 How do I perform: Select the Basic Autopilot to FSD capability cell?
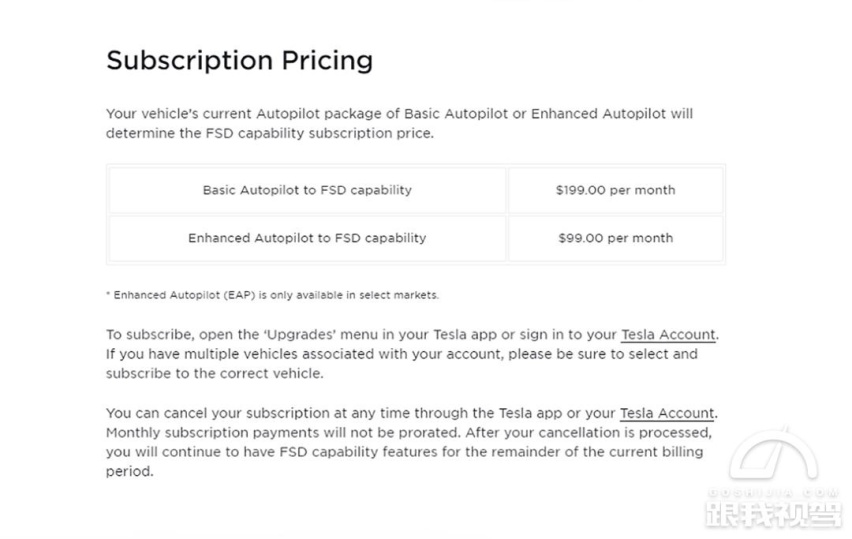tap(307, 190)
